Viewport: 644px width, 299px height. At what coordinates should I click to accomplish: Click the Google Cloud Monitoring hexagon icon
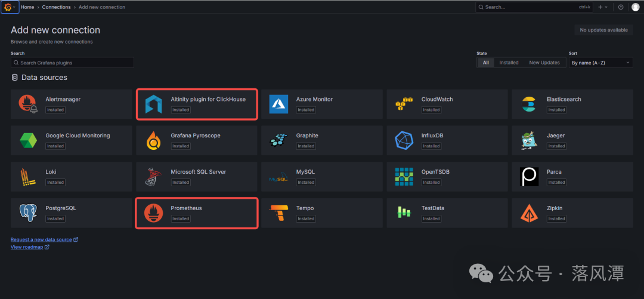29,140
